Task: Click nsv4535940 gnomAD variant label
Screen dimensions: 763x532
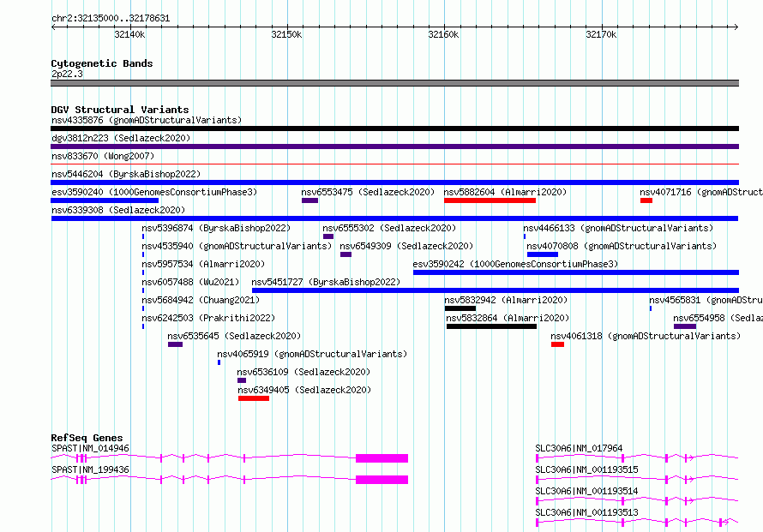Action: pyautogui.click(x=237, y=246)
